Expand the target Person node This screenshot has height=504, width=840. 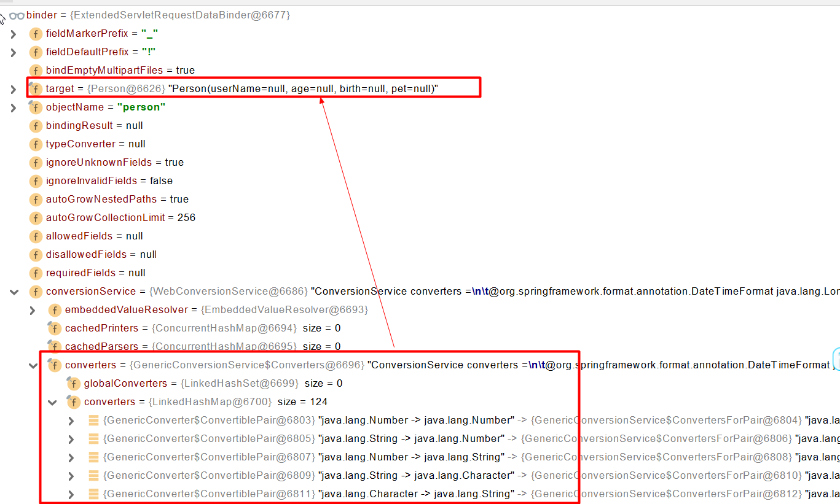(x=14, y=88)
